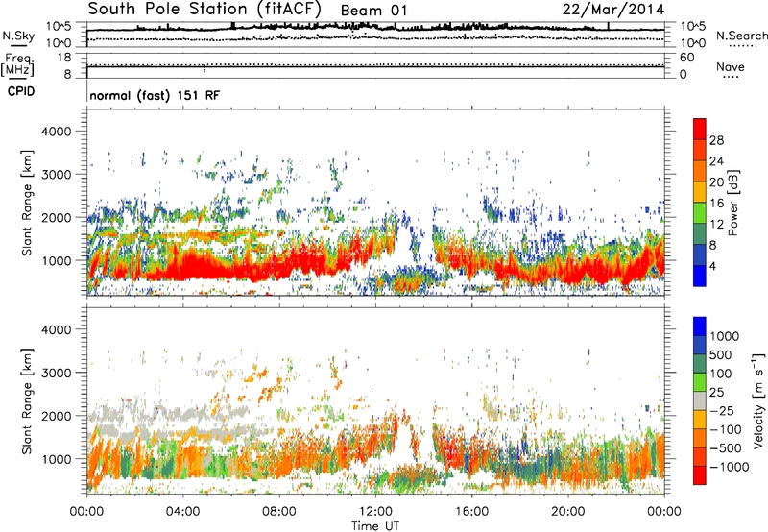Click the date 22/Mar/2014

coord(613,10)
